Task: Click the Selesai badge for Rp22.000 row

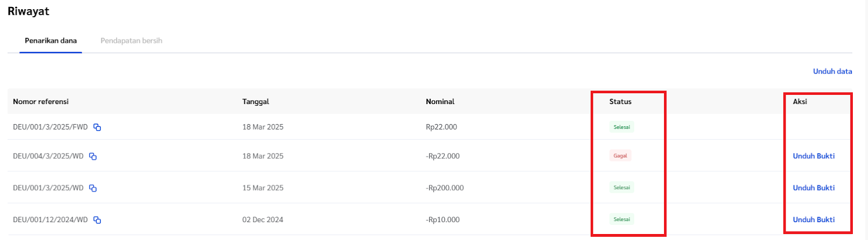Action: click(x=622, y=127)
